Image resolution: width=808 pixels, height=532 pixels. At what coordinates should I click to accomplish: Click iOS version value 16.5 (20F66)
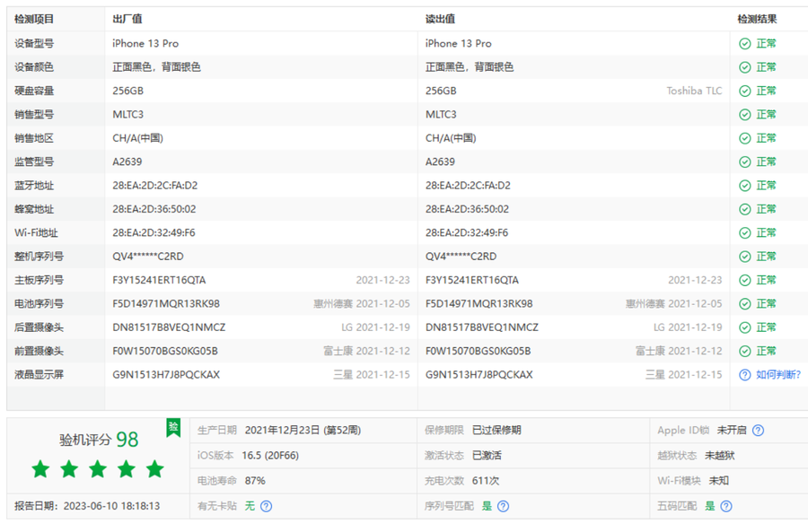[x=270, y=456]
